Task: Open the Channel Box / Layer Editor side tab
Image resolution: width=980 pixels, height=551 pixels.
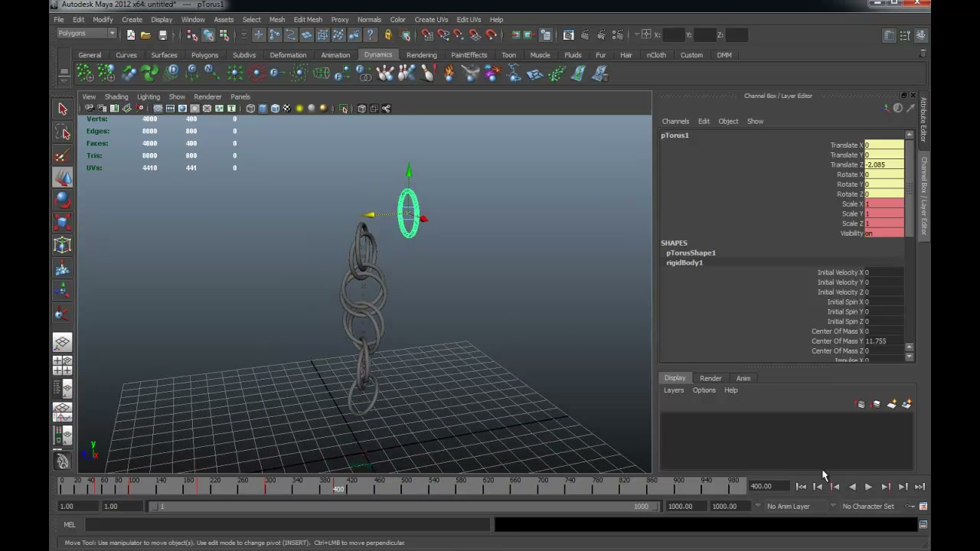Action: pyautogui.click(x=924, y=196)
